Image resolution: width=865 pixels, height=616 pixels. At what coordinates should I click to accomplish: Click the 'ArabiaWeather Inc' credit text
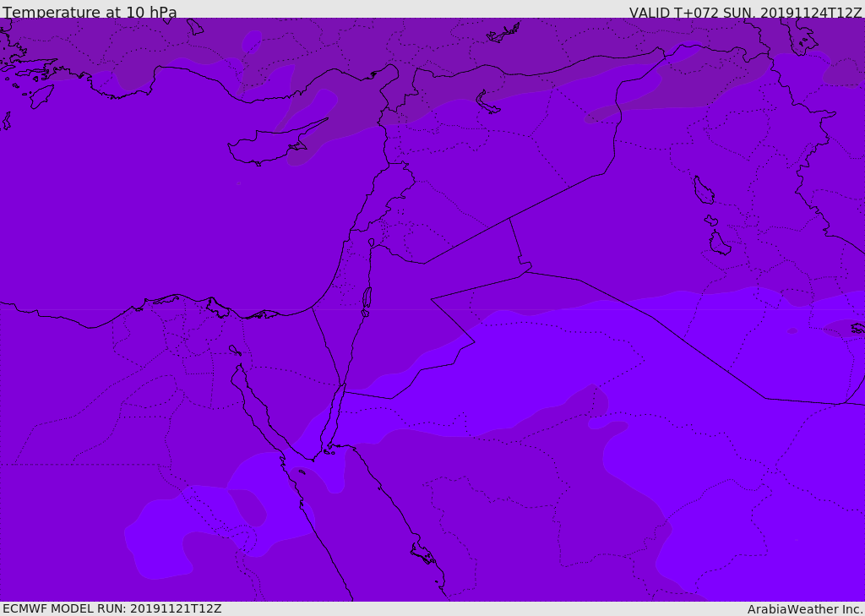click(x=804, y=609)
